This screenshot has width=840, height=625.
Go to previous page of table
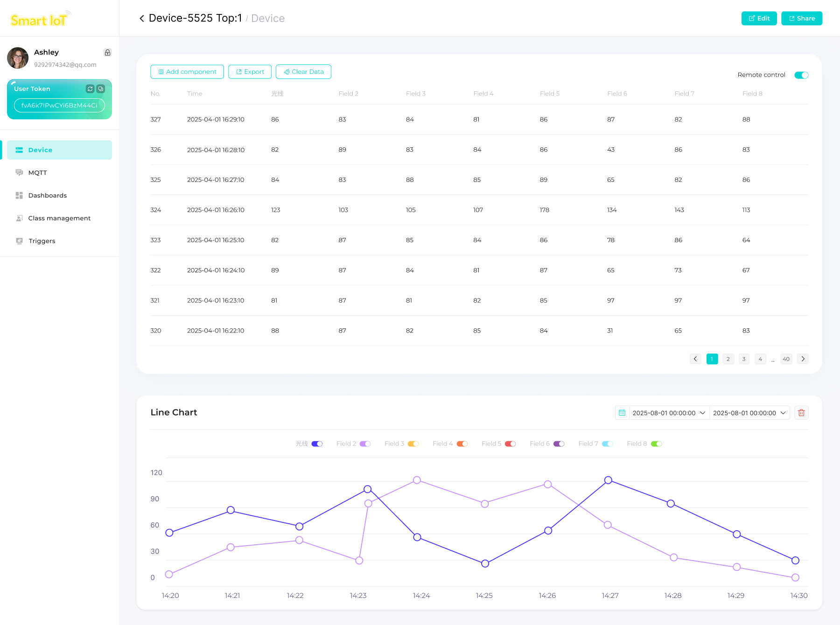point(695,359)
